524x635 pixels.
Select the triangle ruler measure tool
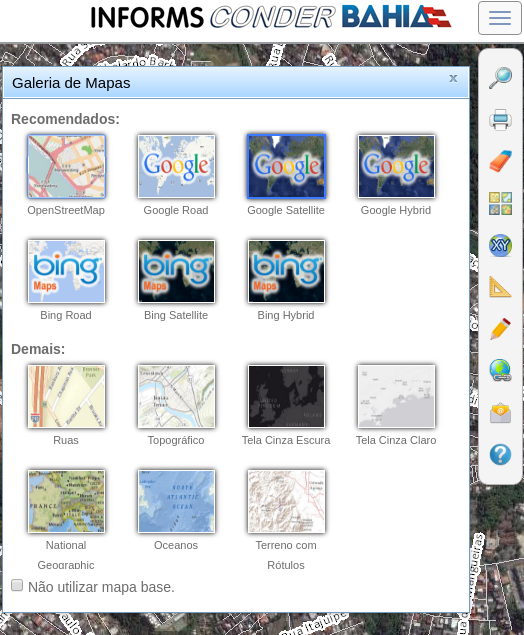point(500,287)
